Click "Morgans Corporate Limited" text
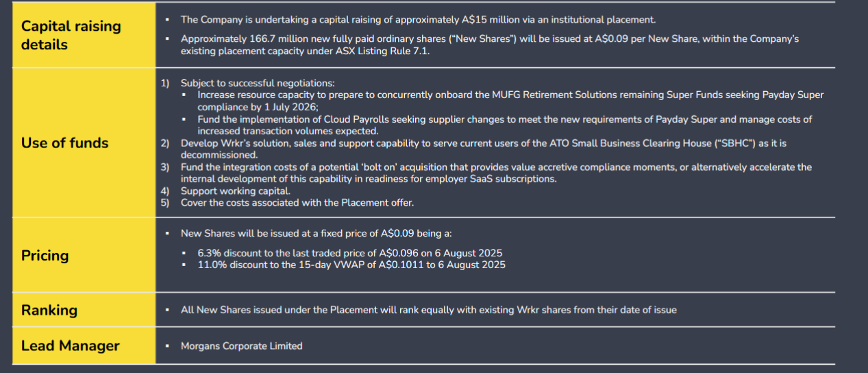 241,346
